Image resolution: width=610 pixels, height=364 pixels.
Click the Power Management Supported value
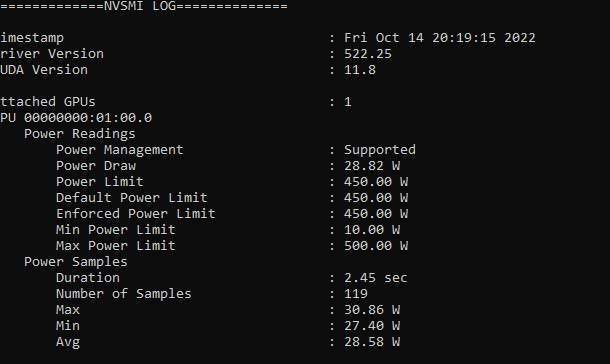pos(380,150)
